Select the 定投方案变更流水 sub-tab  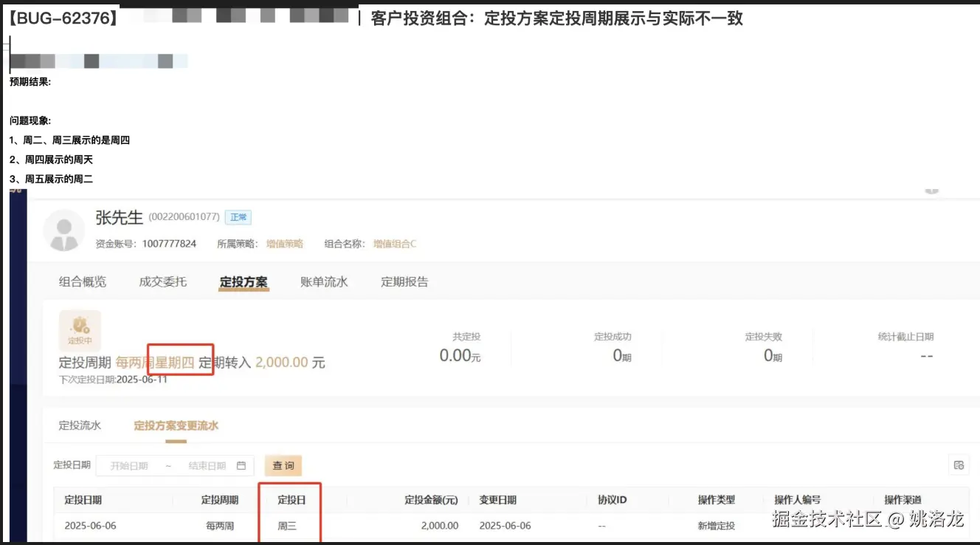click(x=176, y=425)
